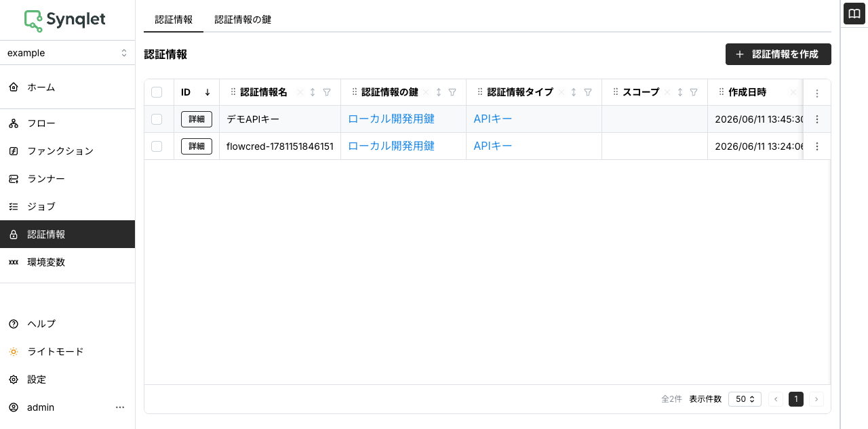Open ホーム in sidebar
The image size is (868, 429).
click(x=68, y=87)
